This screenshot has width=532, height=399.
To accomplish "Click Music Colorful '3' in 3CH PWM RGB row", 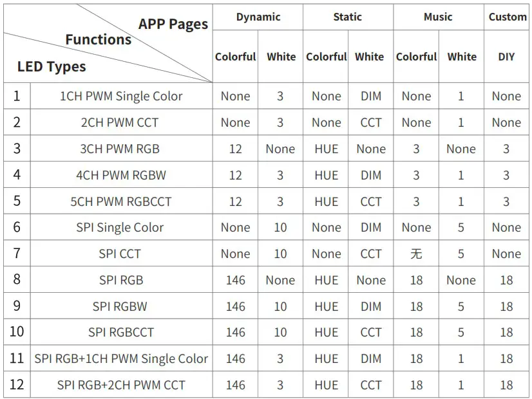I will tap(416, 149).
